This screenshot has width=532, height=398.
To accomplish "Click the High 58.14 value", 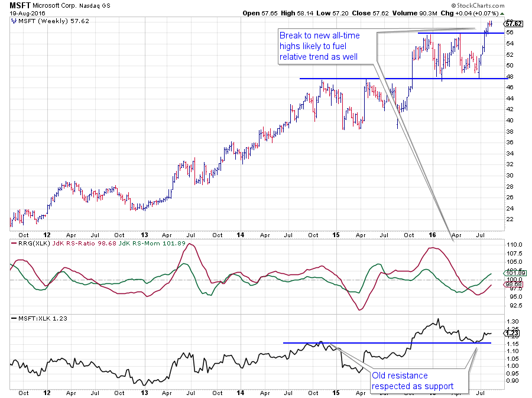I will [297, 13].
